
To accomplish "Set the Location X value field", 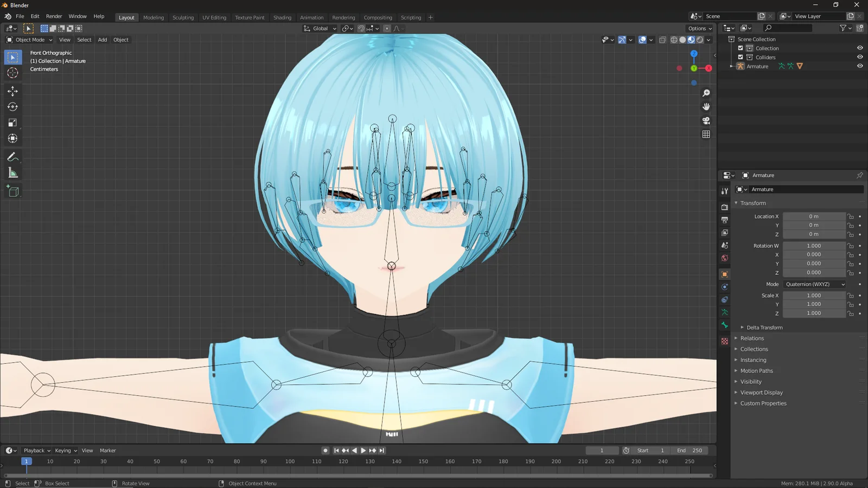I will coord(814,216).
